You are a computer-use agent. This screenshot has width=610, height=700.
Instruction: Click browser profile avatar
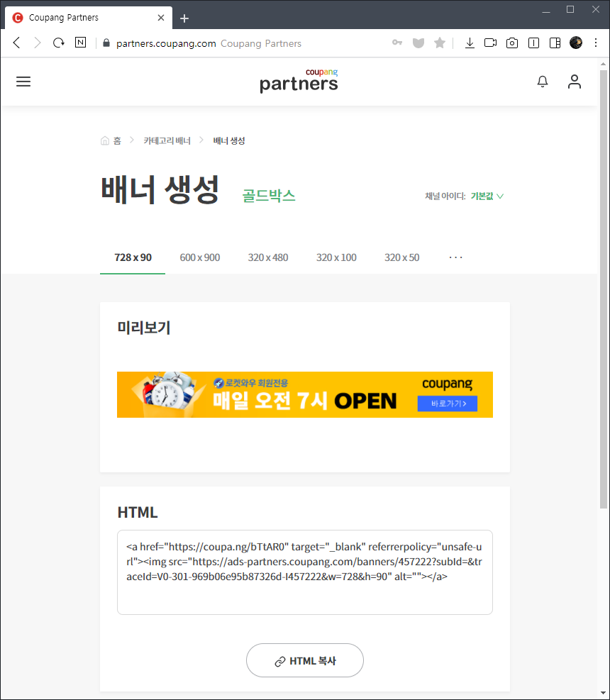pos(576,43)
